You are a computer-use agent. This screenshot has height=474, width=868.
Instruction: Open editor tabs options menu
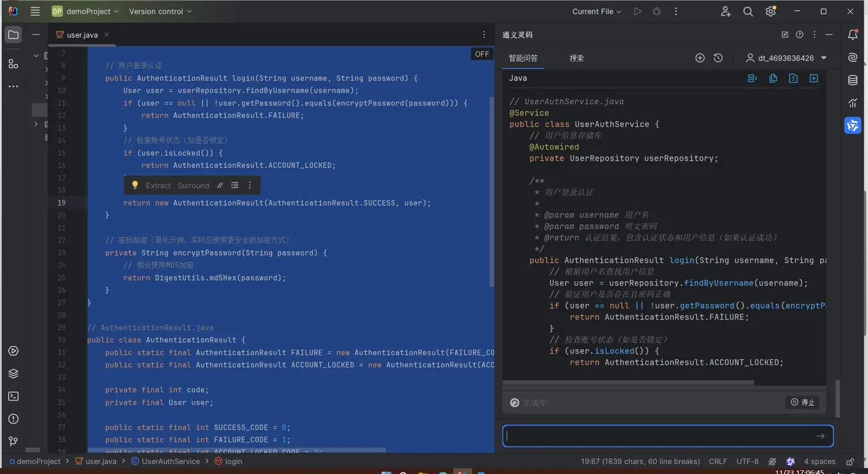pyautogui.click(x=484, y=35)
